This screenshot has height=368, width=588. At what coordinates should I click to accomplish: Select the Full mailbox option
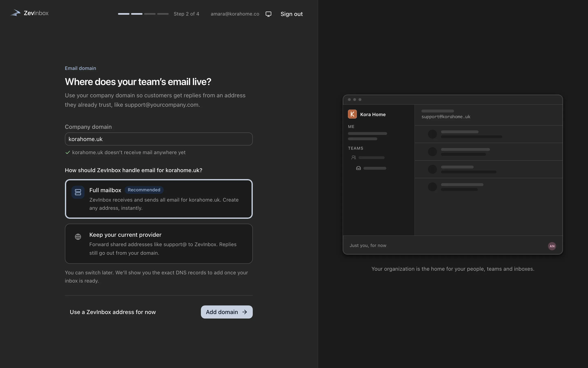pos(159,199)
